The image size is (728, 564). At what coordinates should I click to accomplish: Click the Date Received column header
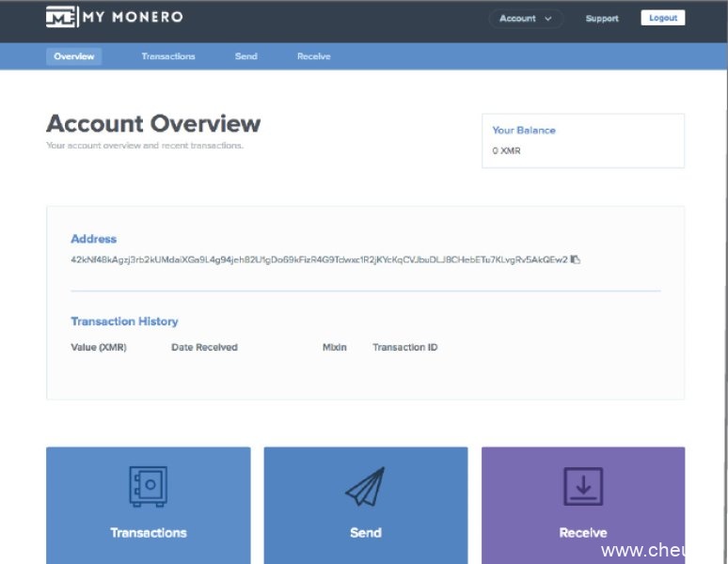click(204, 348)
